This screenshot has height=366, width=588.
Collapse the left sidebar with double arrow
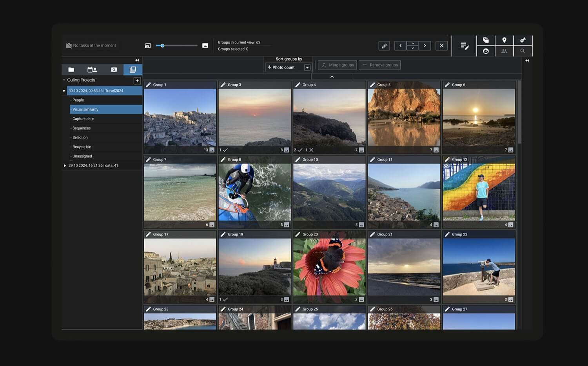pos(137,60)
